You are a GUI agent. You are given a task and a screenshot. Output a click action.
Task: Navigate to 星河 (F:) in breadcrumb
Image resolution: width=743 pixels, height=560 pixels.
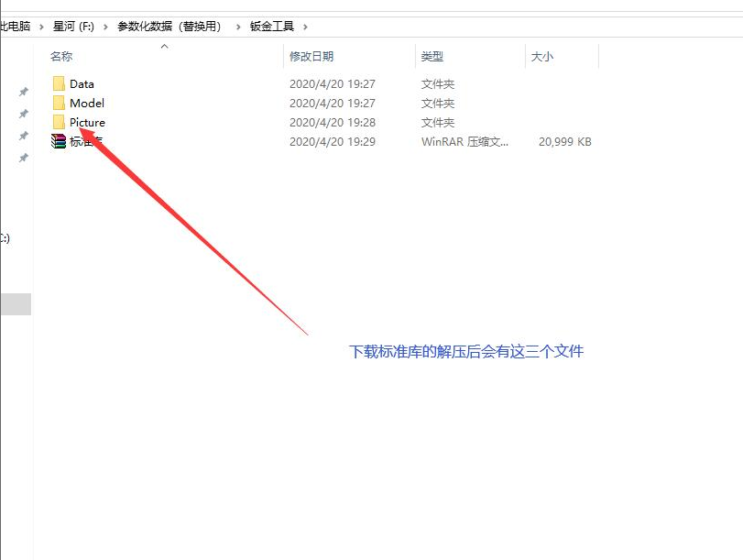pos(73,27)
